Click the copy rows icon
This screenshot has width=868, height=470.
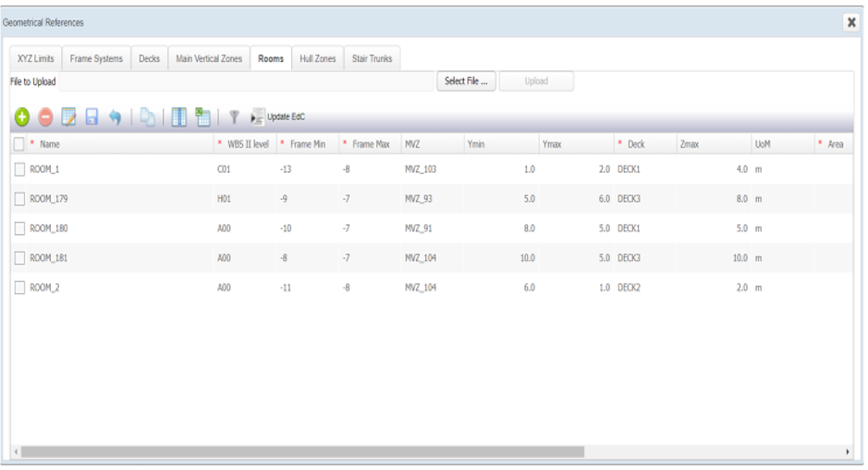(148, 117)
